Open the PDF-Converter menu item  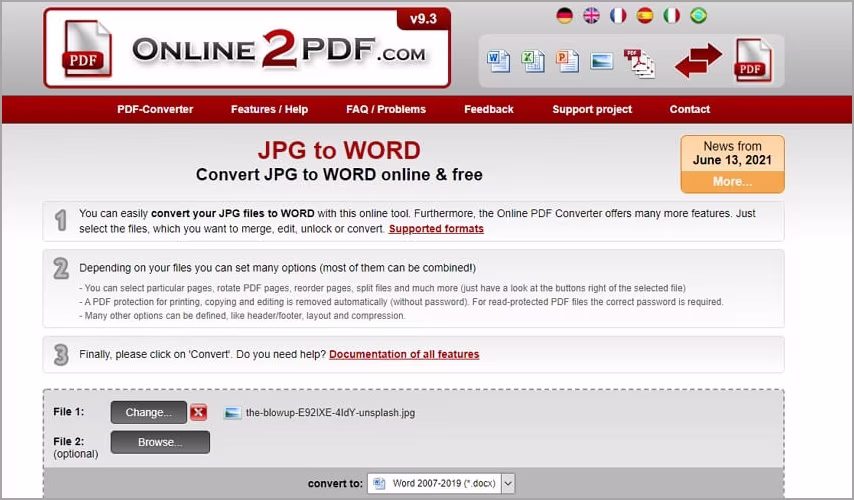155,109
